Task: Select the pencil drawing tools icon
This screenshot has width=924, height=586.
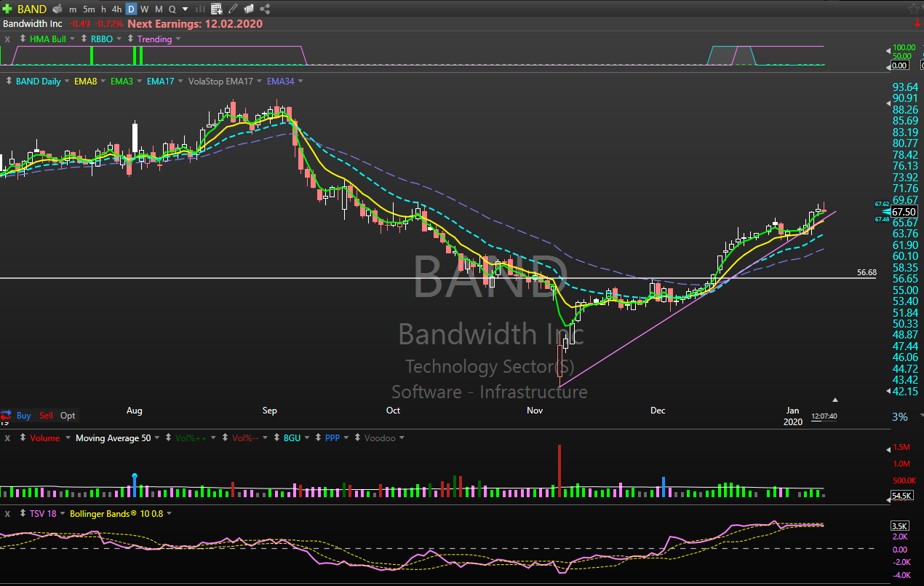Action: pyautogui.click(x=233, y=9)
